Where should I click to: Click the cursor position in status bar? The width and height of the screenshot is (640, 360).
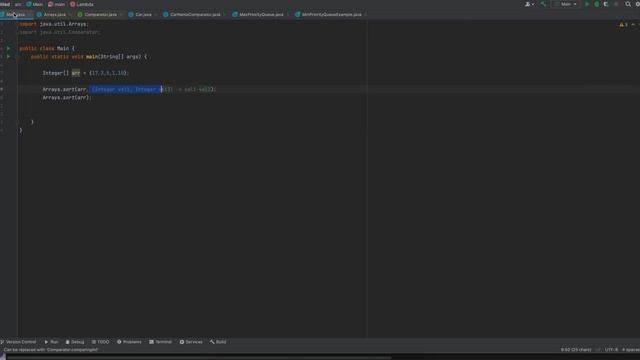click(576, 350)
